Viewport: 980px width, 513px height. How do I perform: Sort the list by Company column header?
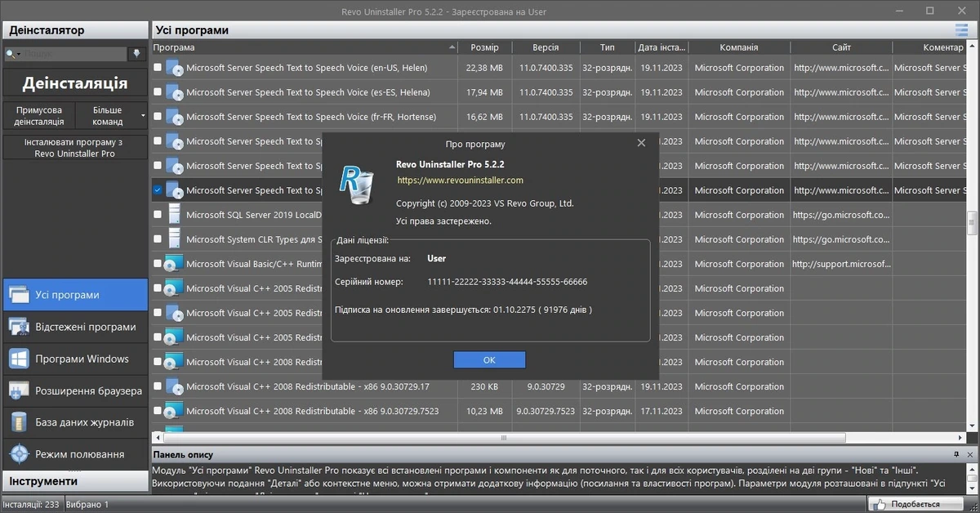[x=739, y=47]
